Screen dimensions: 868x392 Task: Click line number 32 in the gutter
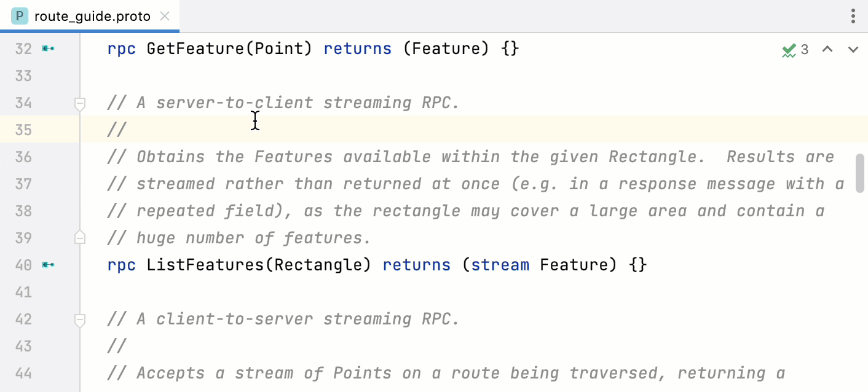23,49
